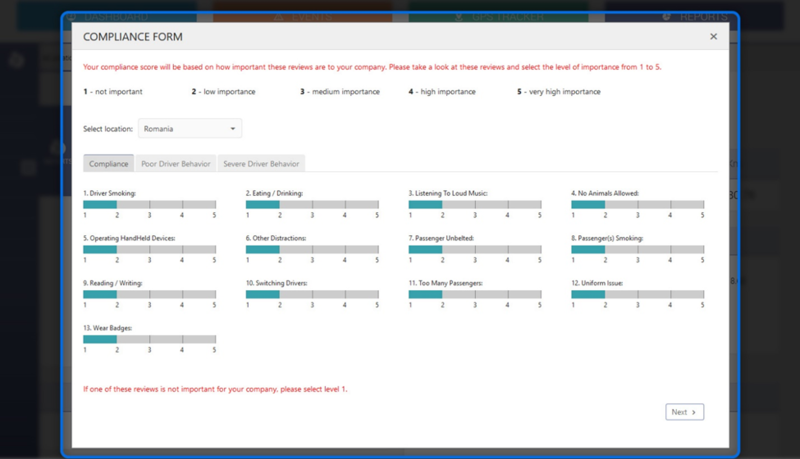Set the Driver Smoking slider to level 3
Viewport: 800px width, 459px height.
(149, 205)
